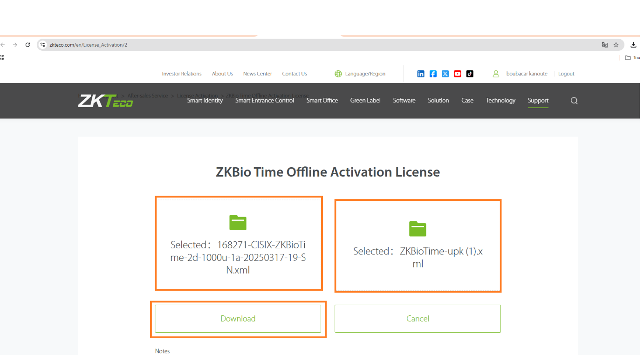644x355 pixels.
Task: Open ZKTeco LinkedIn page icon
Action: click(x=421, y=74)
